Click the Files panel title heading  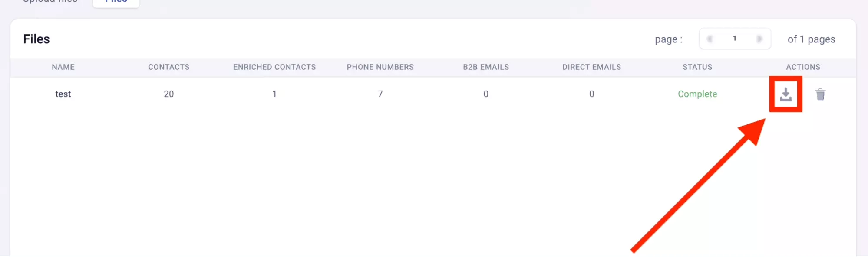36,39
